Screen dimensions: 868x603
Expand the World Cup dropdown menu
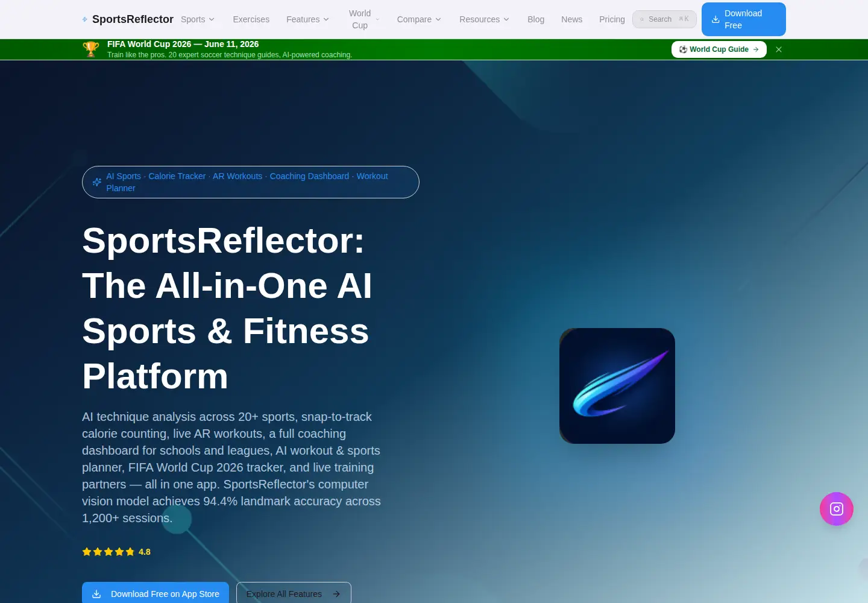tap(364, 19)
